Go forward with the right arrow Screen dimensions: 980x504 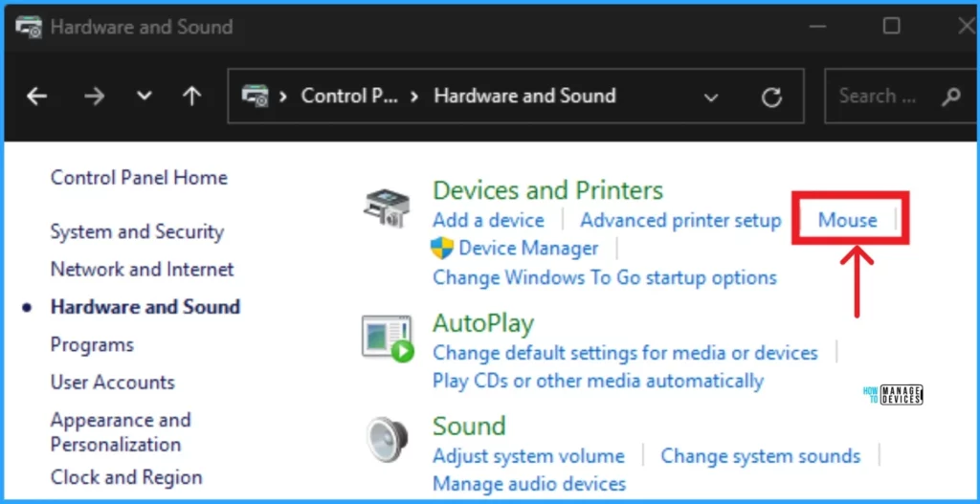95,97
